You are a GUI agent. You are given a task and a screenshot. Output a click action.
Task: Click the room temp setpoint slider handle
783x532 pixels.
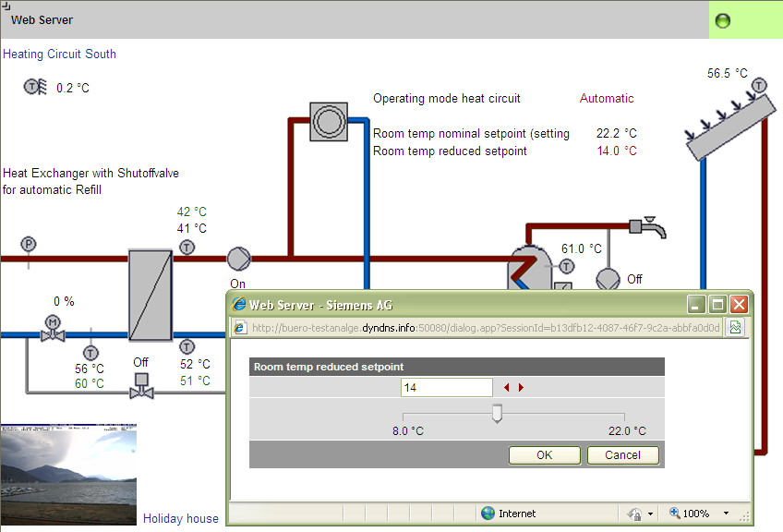click(x=497, y=413)
